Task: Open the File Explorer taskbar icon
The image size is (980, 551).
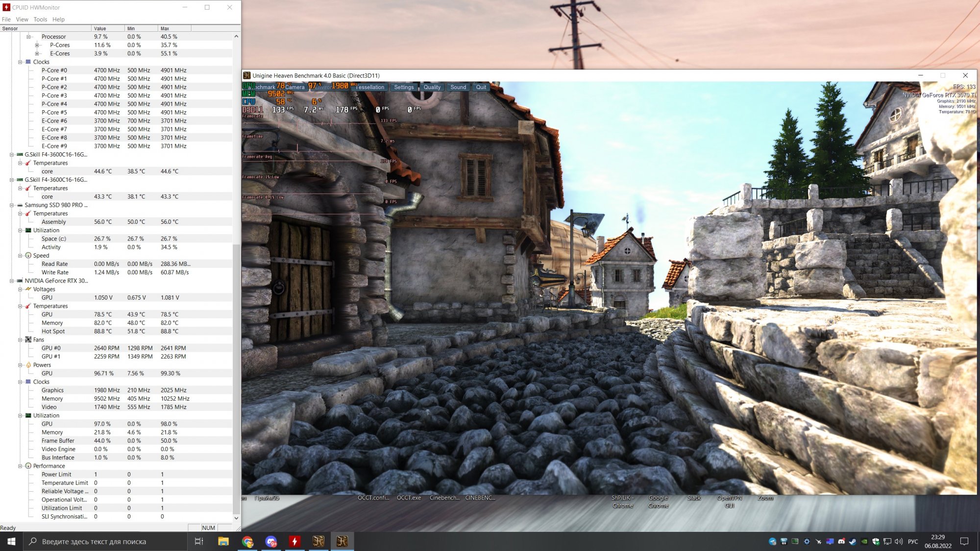Action: click(223, 541)
